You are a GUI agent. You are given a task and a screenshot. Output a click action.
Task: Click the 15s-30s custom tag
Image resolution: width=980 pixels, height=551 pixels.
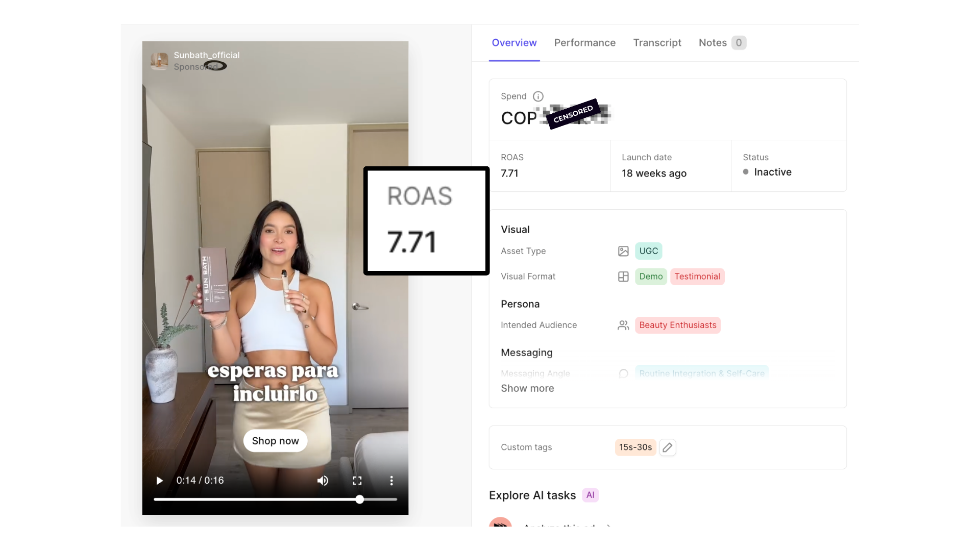tap(635, 447)
